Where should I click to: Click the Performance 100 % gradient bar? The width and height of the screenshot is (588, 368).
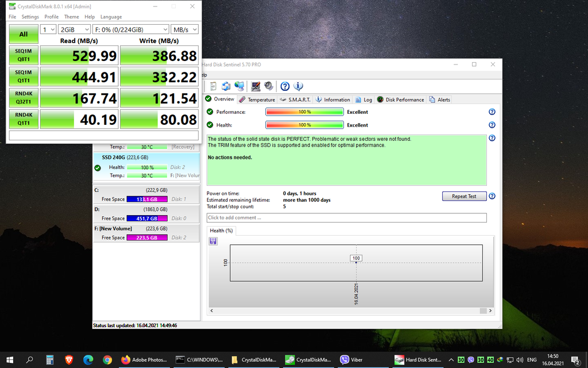304,112
